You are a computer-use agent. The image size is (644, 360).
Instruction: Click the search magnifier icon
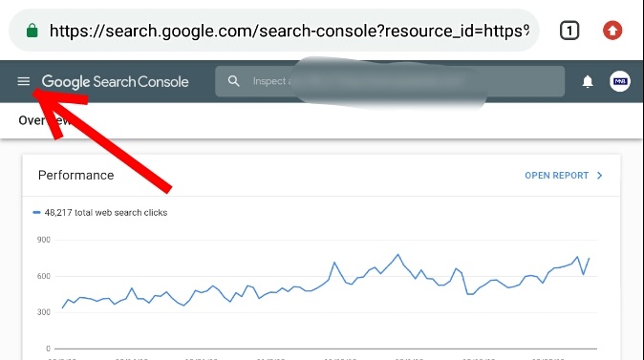[233, 81]
